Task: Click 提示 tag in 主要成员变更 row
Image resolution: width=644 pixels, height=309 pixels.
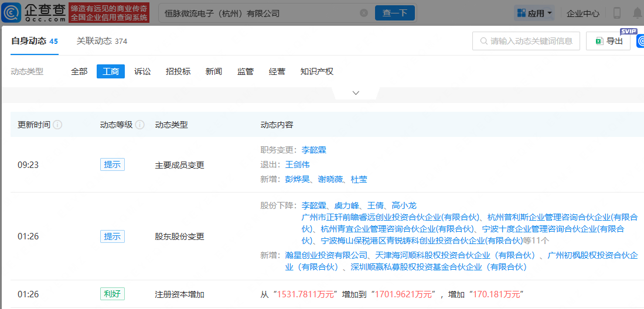Action: (x=113, y=164)
